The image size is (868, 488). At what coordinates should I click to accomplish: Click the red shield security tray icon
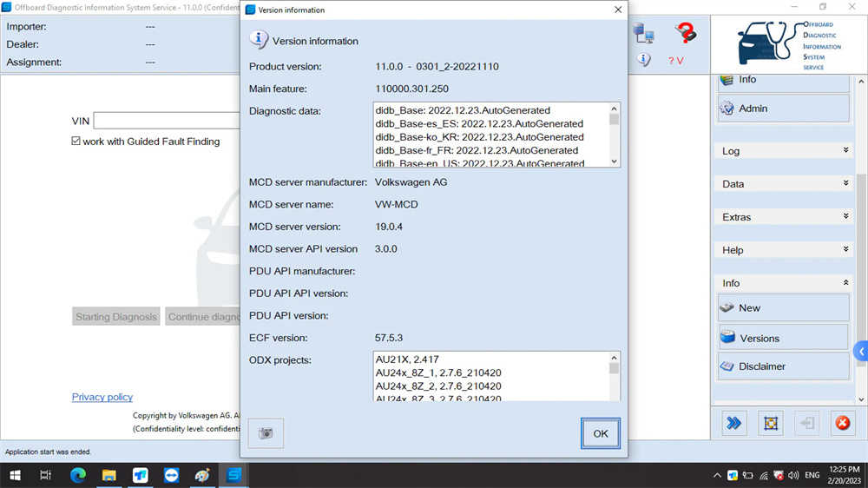(x=779, y=475)
